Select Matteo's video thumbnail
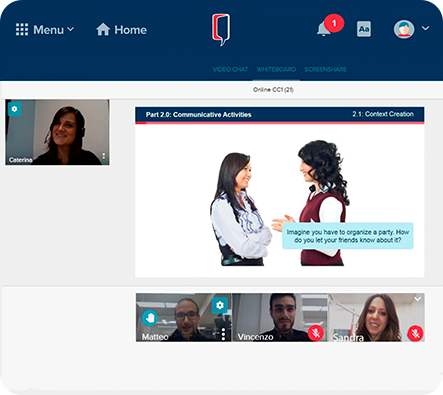The height and width of the screenshot is (395, 443). pyautogui.click(x=184, y=317)
